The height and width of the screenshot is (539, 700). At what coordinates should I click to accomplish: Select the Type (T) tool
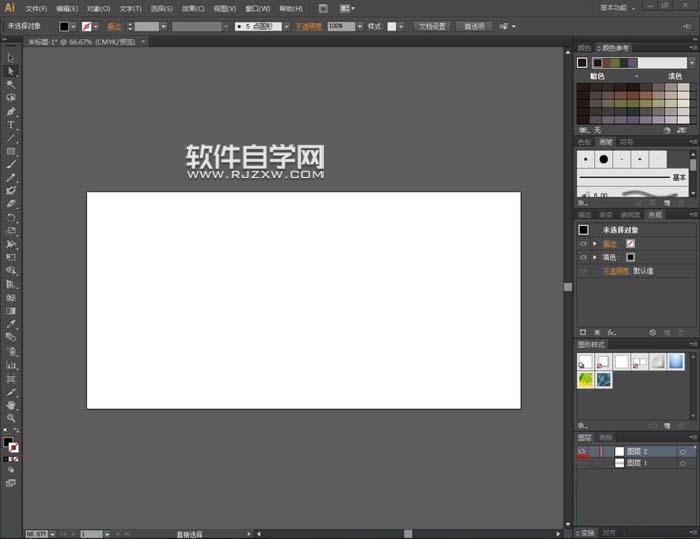coord(11,125)
